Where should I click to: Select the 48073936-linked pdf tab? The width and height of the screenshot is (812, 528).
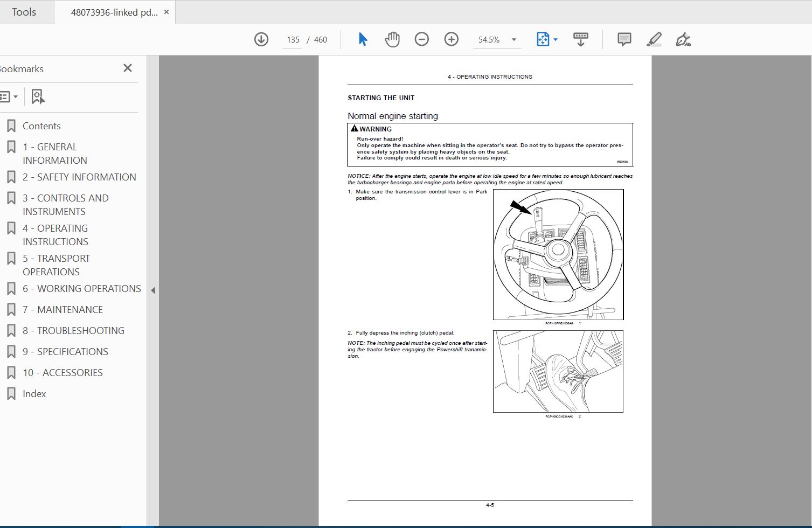[114, 12]
